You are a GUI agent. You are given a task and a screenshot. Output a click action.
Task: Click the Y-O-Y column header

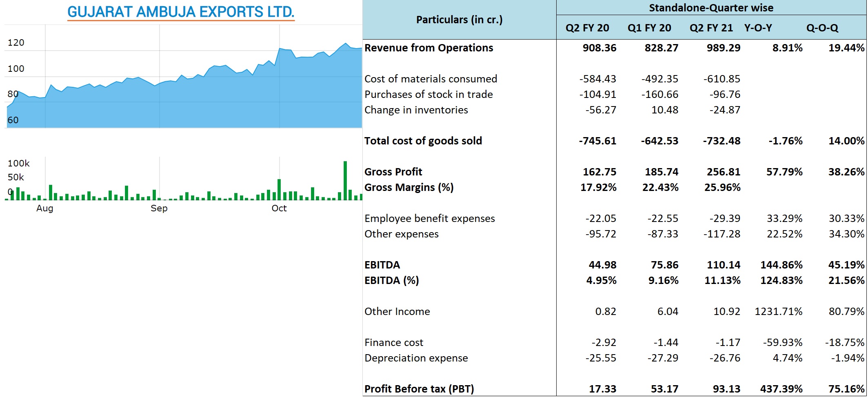tap(758, 28)
